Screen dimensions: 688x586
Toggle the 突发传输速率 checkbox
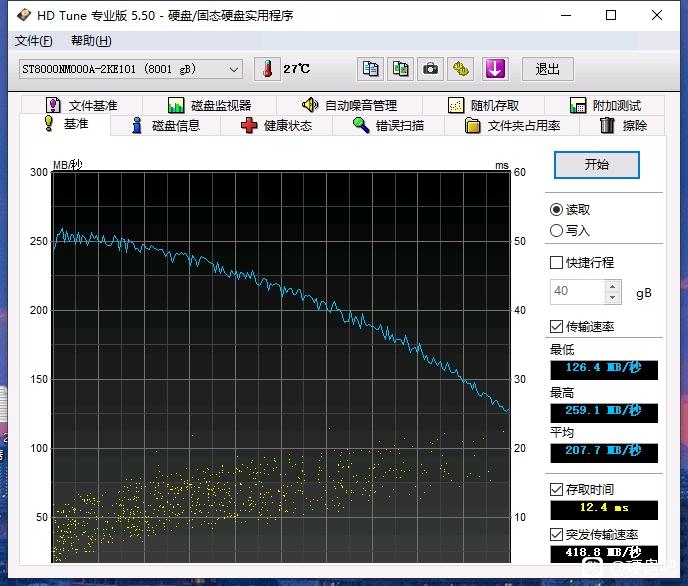(556, 534)
